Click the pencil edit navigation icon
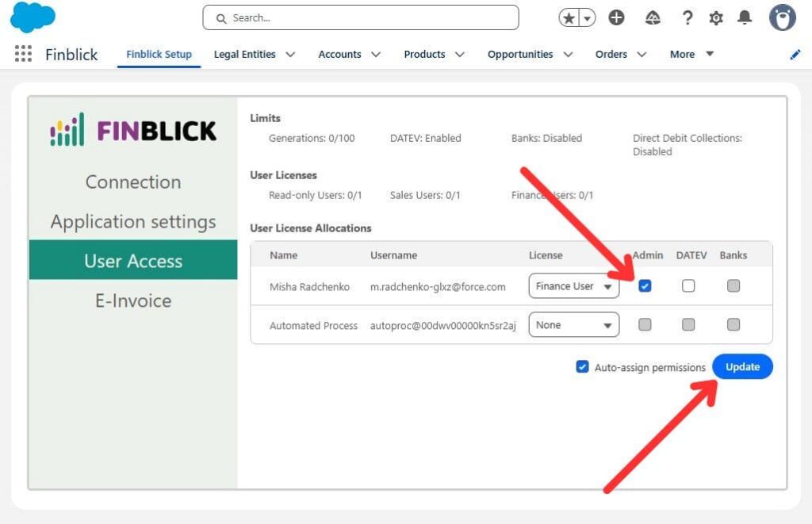This screenshot has height=524, width=812. tap(795, 55)
